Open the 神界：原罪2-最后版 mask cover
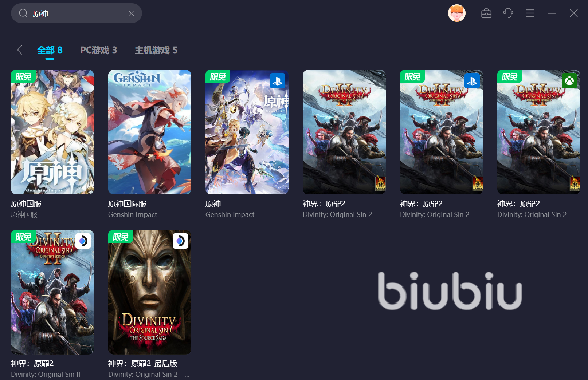The height and width of the screenshot is (380, 588). click(x=150, y=292)
